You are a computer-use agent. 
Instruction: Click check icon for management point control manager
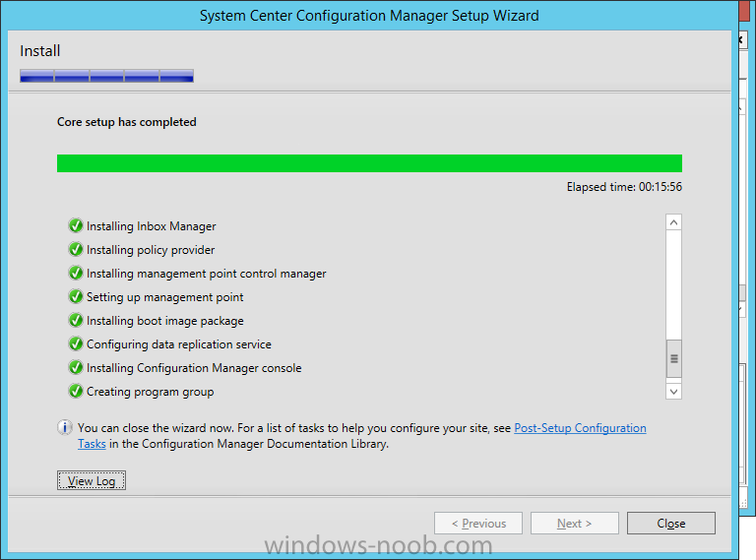click(76, 273)
